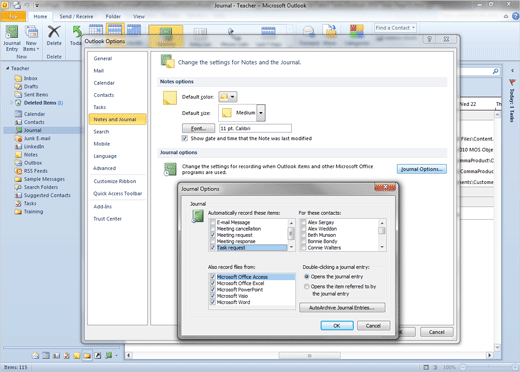
Task: Open AutoArchive Journal Entries button
Action: click(x=342, y=308)
